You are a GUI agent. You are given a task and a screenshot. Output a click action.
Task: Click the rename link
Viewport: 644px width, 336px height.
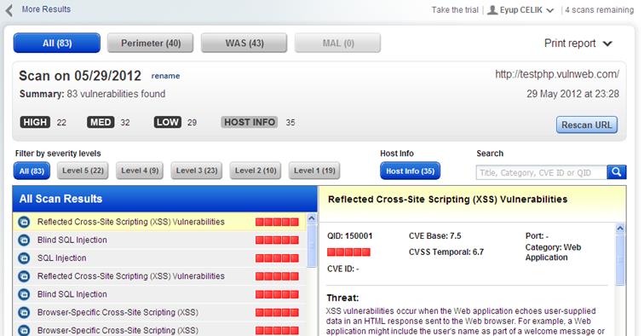165,76
